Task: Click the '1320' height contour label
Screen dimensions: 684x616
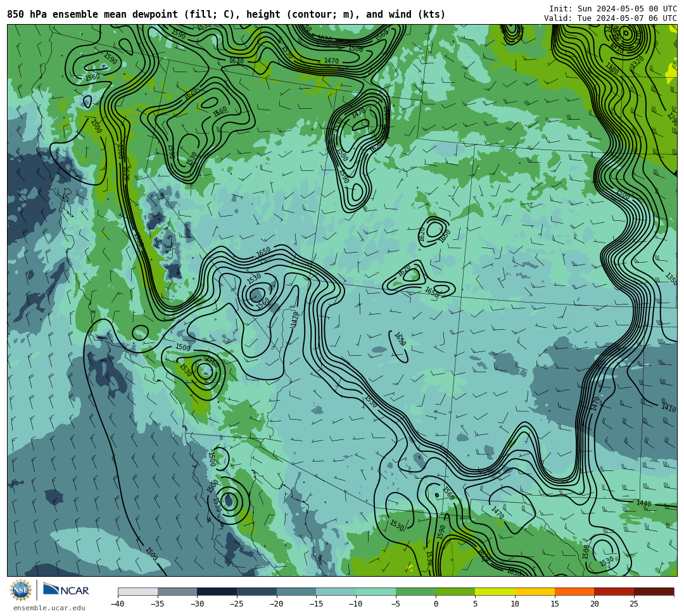Action: pyautogui.click(x=637, y=63)
